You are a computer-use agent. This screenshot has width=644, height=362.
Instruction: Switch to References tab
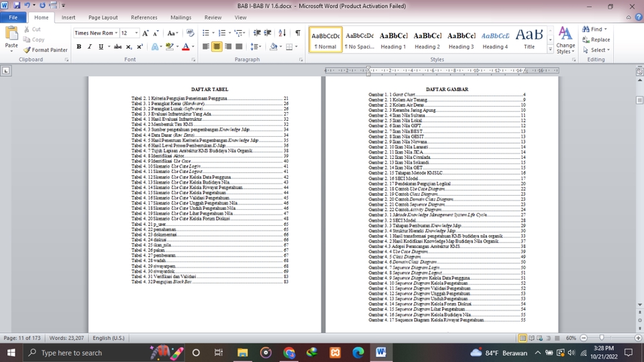point(144,17)
